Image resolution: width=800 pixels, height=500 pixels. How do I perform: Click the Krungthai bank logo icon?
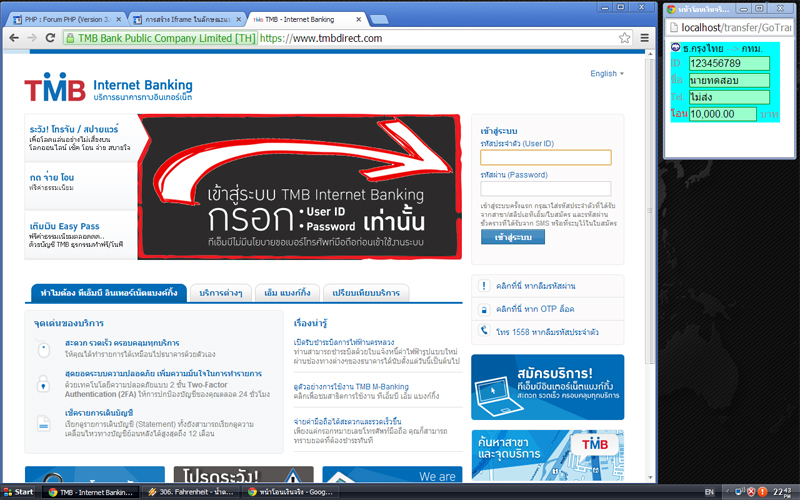(x=676, y=47)
